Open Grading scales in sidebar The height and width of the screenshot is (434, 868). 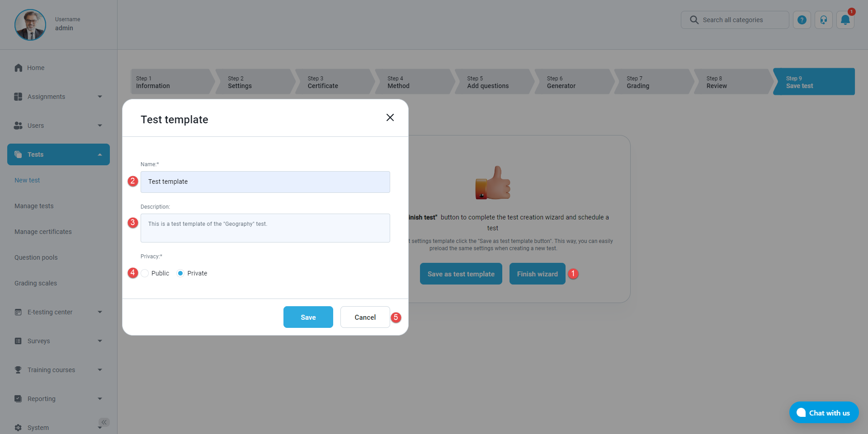(36, 283)
